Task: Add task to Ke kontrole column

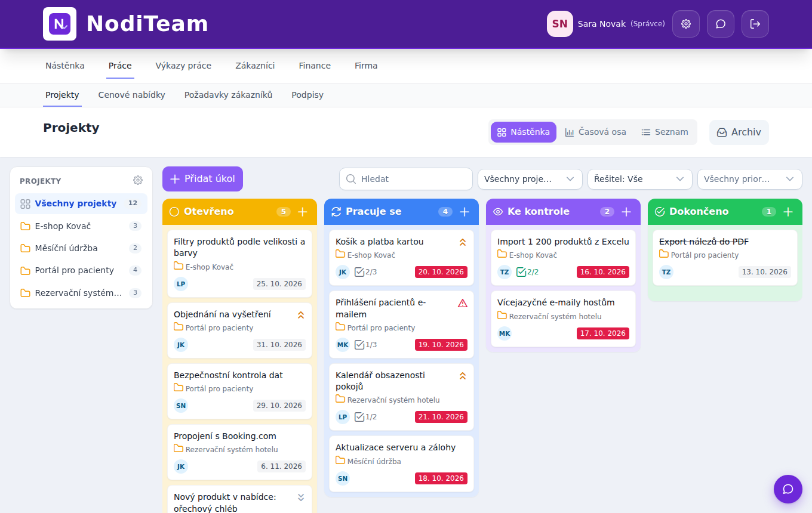Action: click(626, 212)
